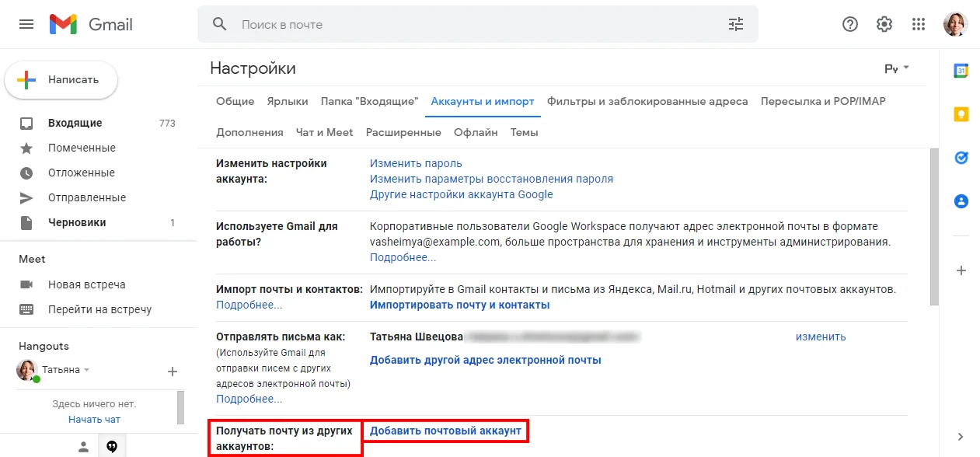Open the Google apps grid
The width and height of the screenshot is (980, 457).
[919, 24]
